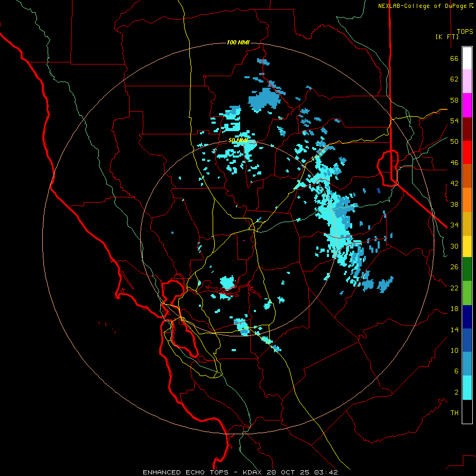Click the light steel-blue legend swatch
Image resolution: width=476 pixels, height=476 pixels.
pos(467,364)
